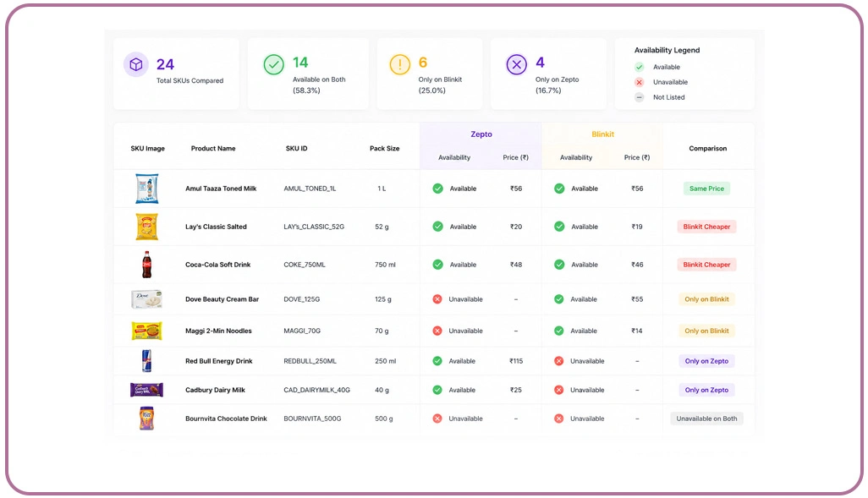Open the Bournvita jar SKU image
The height and width of the screenshot is (498, 868).
[x=146, y=419]
